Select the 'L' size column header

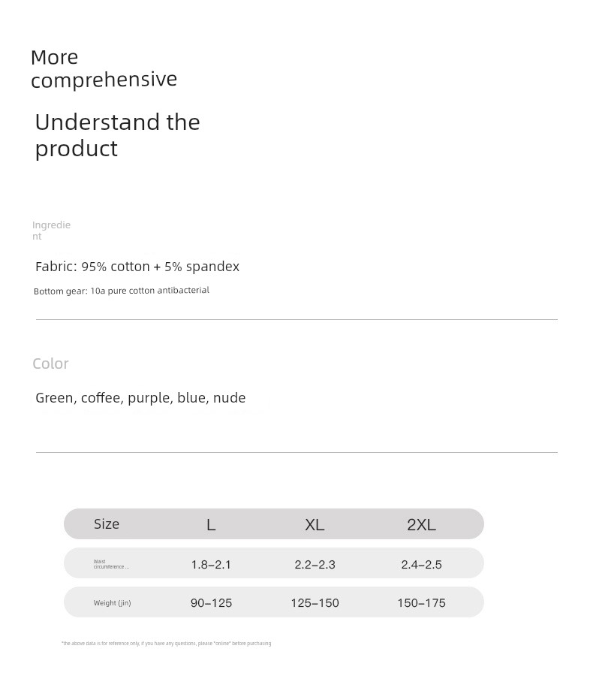pyautogui.click(x=211, y=524)
